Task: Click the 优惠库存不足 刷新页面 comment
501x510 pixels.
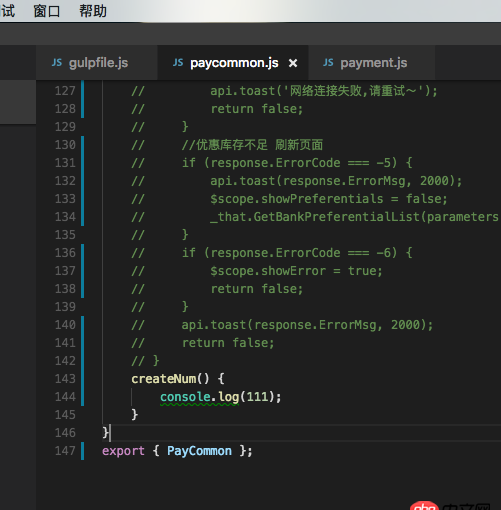Action: 252,145
